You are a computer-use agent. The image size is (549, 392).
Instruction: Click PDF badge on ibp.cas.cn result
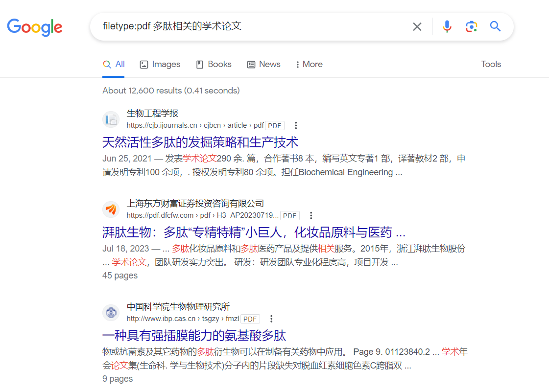point(250,319)
